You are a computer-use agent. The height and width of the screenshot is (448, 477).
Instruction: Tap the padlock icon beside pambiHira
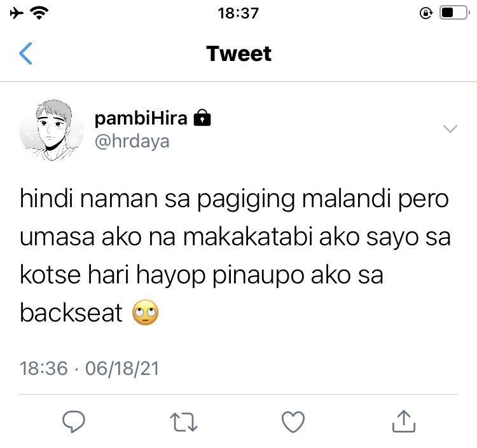(x=202, y=118)
